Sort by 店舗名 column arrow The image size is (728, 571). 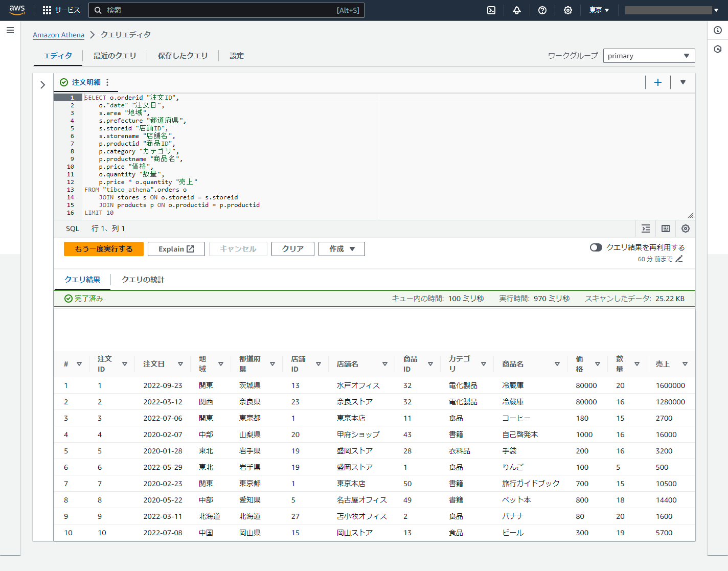tap(385, 364)
